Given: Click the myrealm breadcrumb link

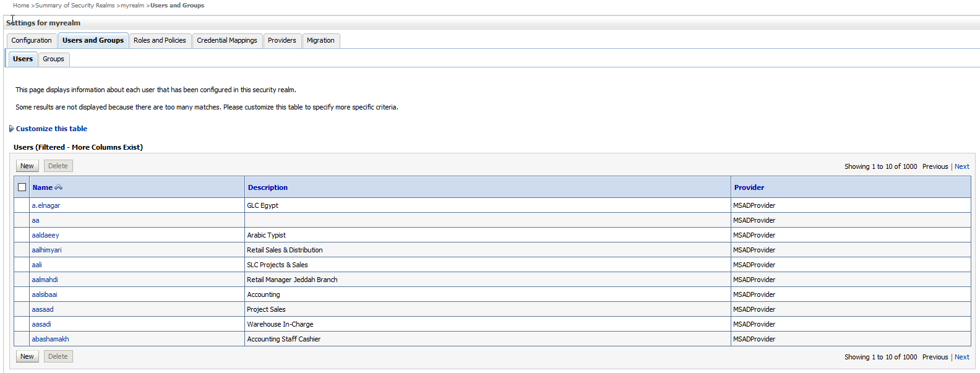Looking at the screenshot, I should click(x=132, y=6).
